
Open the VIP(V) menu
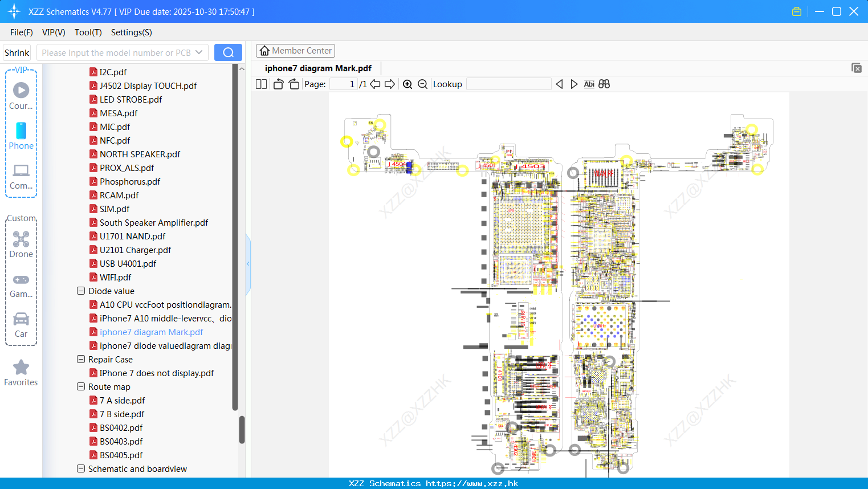[x=54, y=32]
